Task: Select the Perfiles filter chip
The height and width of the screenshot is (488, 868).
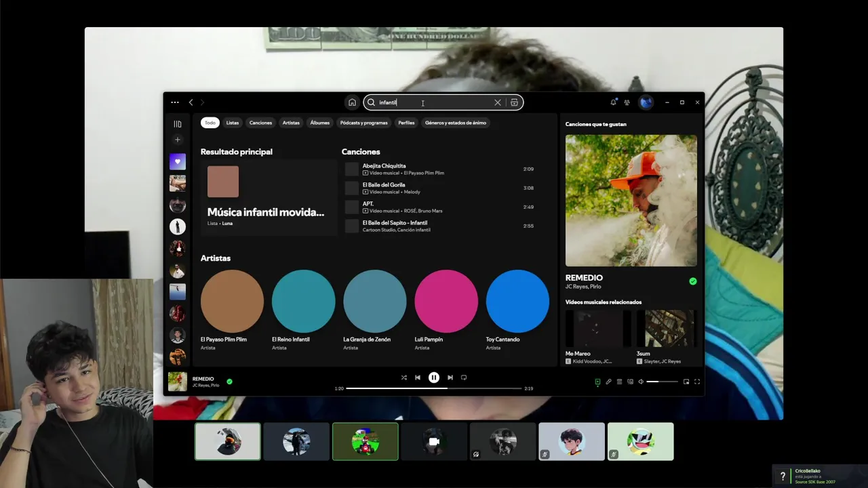Action: [406, 123]
